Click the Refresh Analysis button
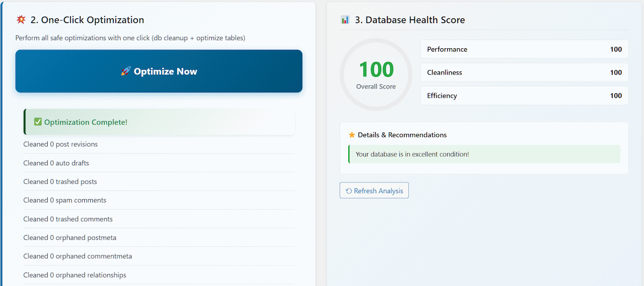Screen dimensions: 644x286 (374, 190)
